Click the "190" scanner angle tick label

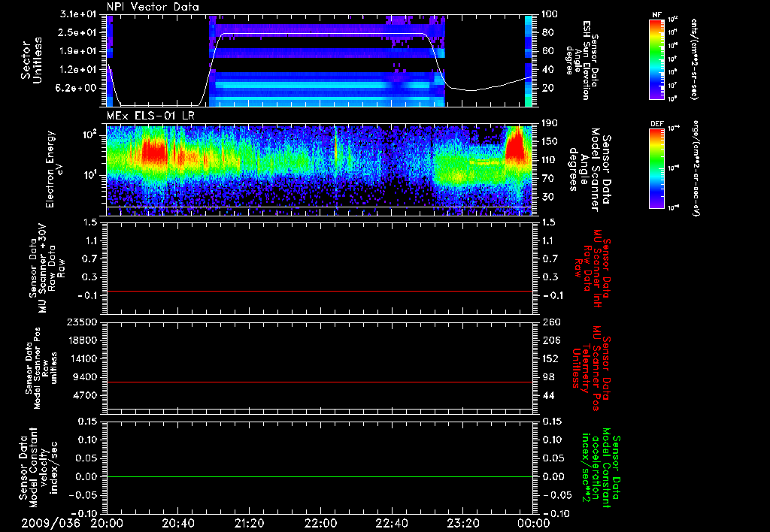coord(551,122)
